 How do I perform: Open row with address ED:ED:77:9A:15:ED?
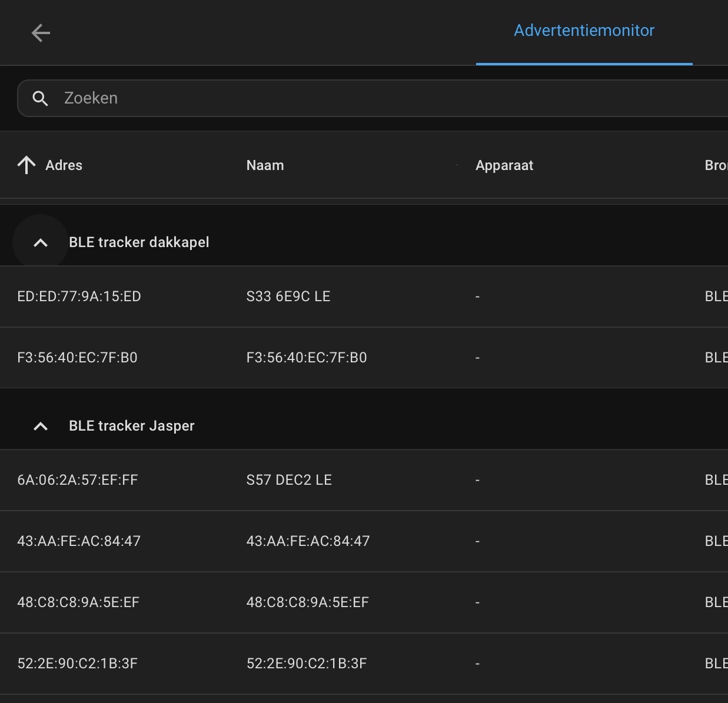coord(79,296)
